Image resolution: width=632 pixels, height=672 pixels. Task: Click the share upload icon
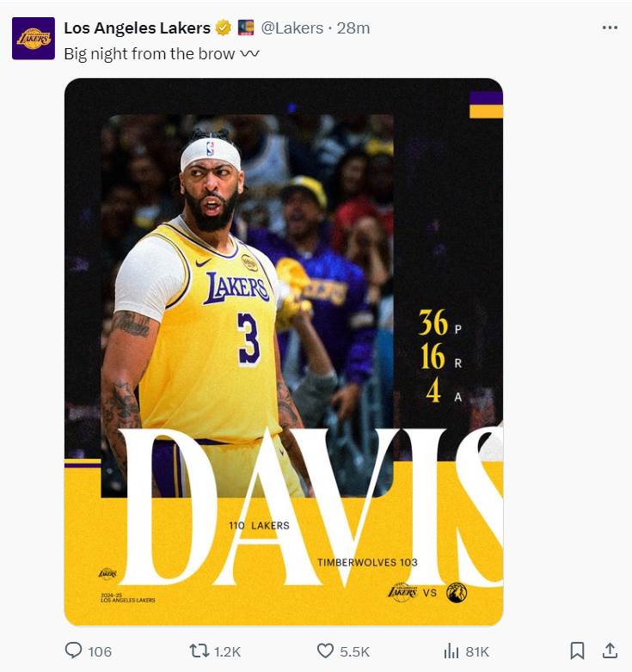(x=610, y=651)
